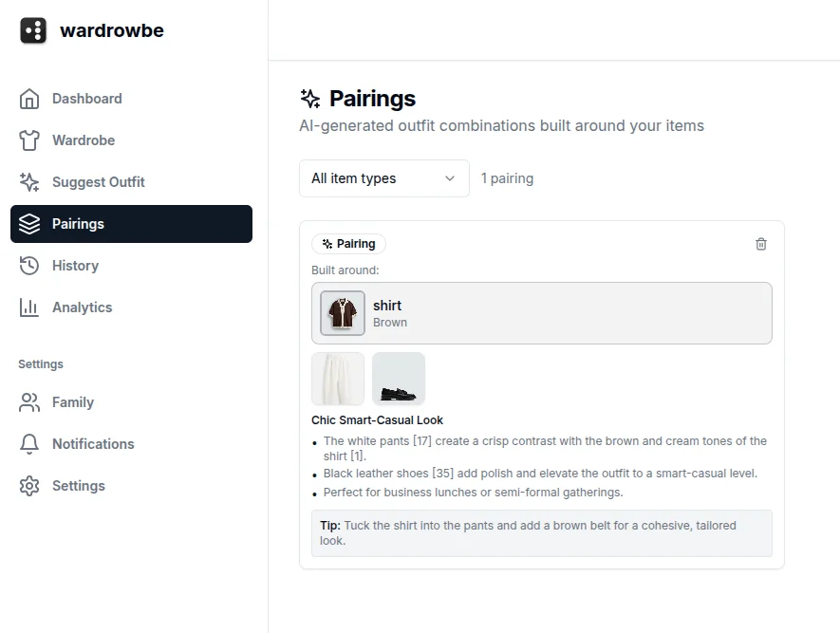Click the Settings gear icon

29,486
